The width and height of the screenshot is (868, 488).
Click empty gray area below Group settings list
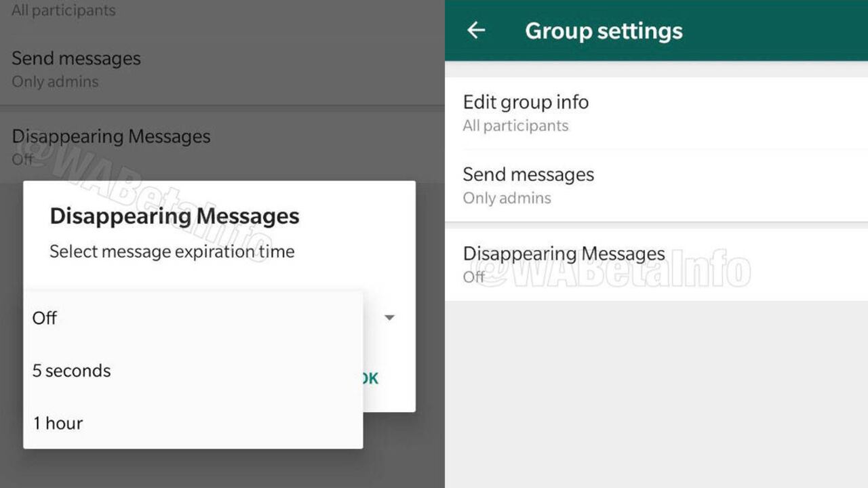(656, 393)
